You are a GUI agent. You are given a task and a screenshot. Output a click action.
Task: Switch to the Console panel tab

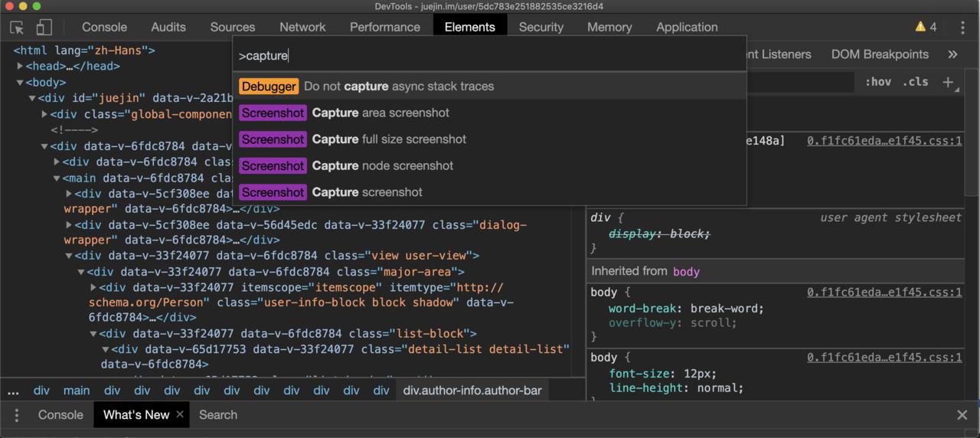[105, 27]
